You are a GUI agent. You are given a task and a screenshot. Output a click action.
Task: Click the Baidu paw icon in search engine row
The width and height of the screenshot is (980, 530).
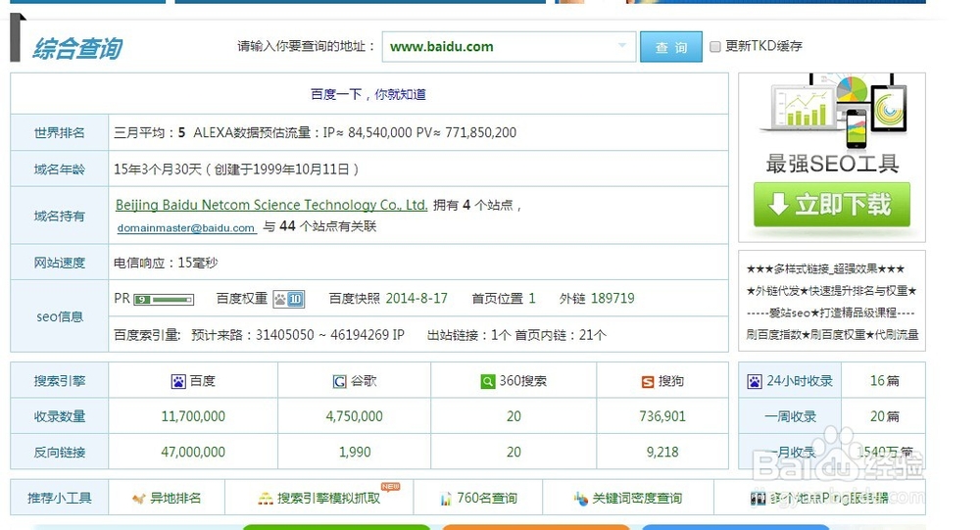(178, 381)
